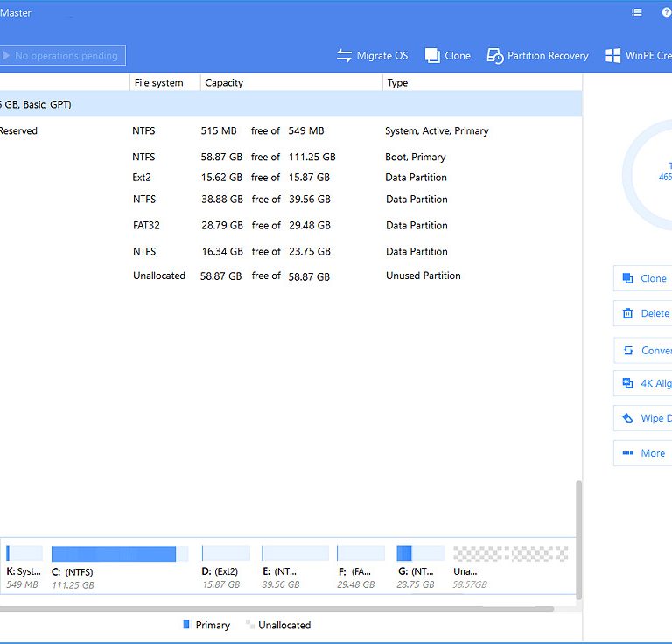Screen dimensions: 672x644
Task: Click the WinPE Creator Windows icon
Action: coord(612,56)
